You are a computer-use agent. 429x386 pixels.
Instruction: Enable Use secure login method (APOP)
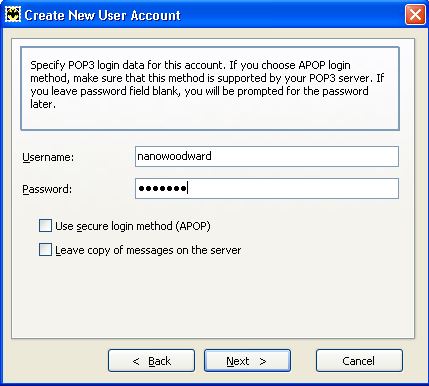coord(45,226)
